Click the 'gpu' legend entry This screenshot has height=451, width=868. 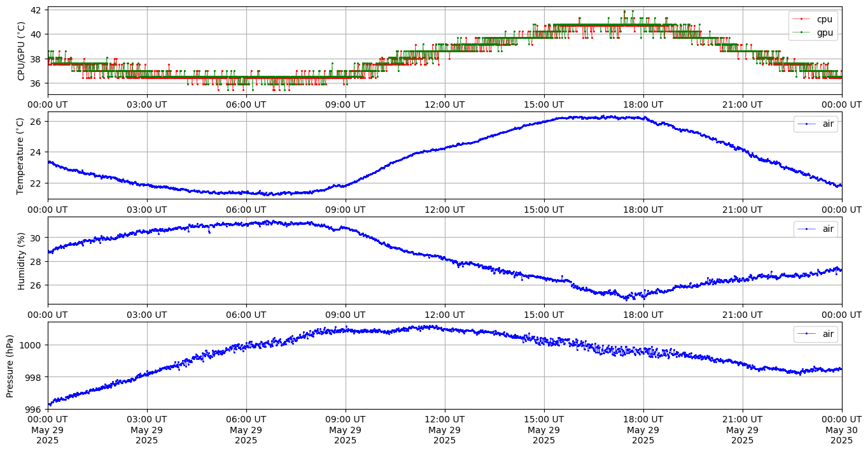(814, 31)
